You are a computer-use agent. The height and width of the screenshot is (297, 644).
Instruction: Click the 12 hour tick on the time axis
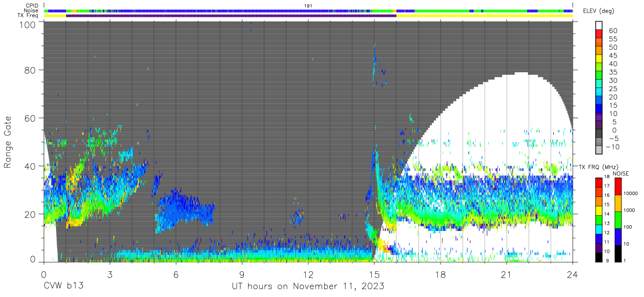[x=308, y=274]
